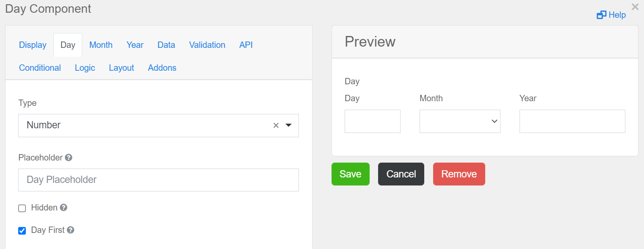Go to the Conditional tab
Screen dimensions: 644x249
coord(40,68)
